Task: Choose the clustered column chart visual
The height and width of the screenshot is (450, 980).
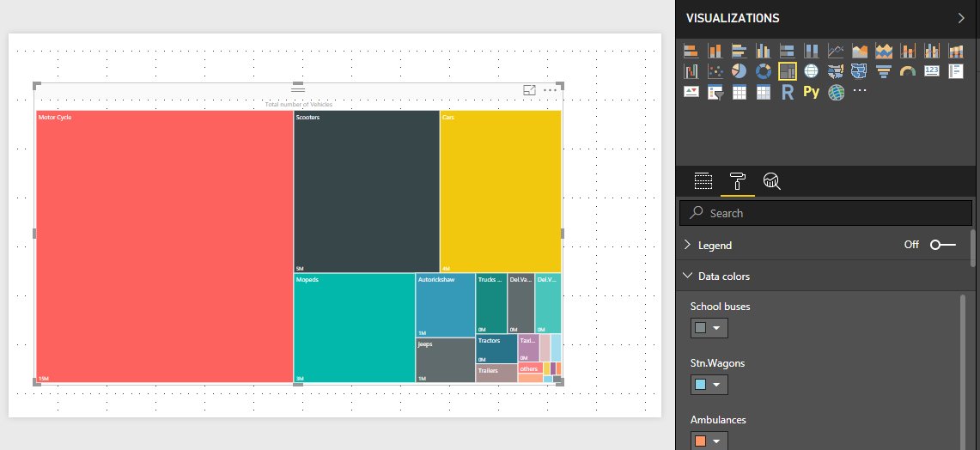Action: coord(763,51)
